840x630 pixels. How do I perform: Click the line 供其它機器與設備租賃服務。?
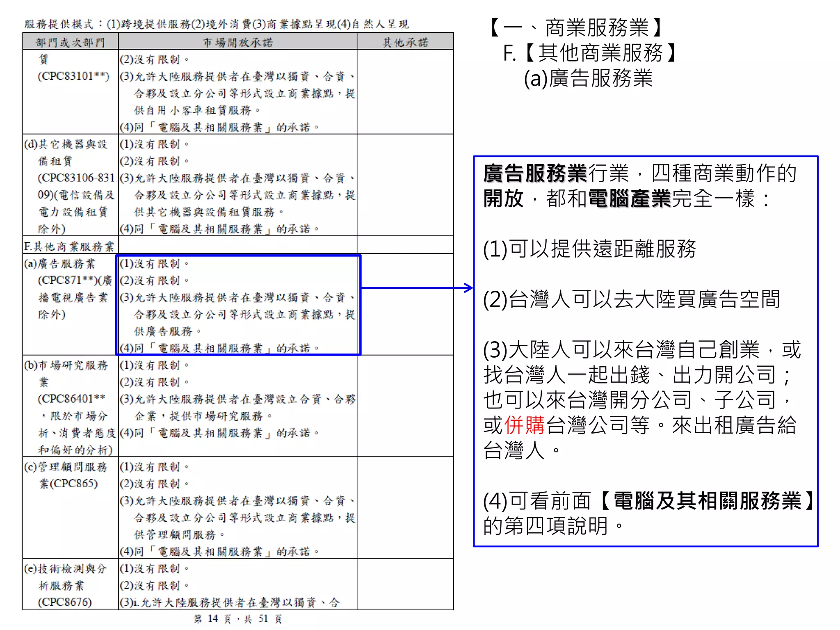pos(209,212)
